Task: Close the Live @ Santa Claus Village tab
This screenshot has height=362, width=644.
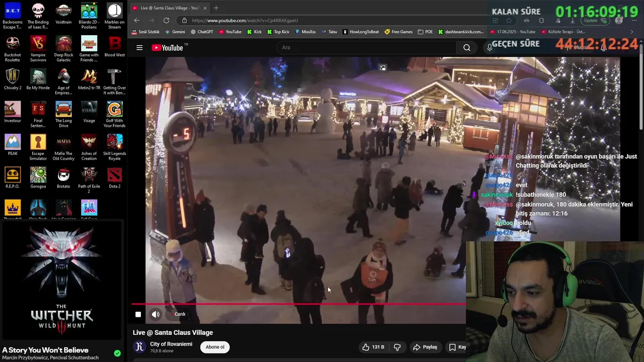Action: pyautogui.click(x=205, y=8)
